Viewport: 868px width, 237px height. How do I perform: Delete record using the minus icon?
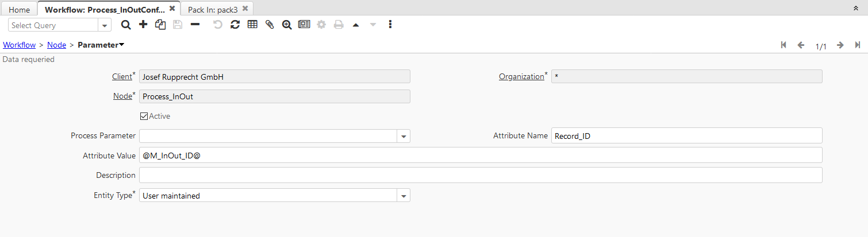(195, 25)
